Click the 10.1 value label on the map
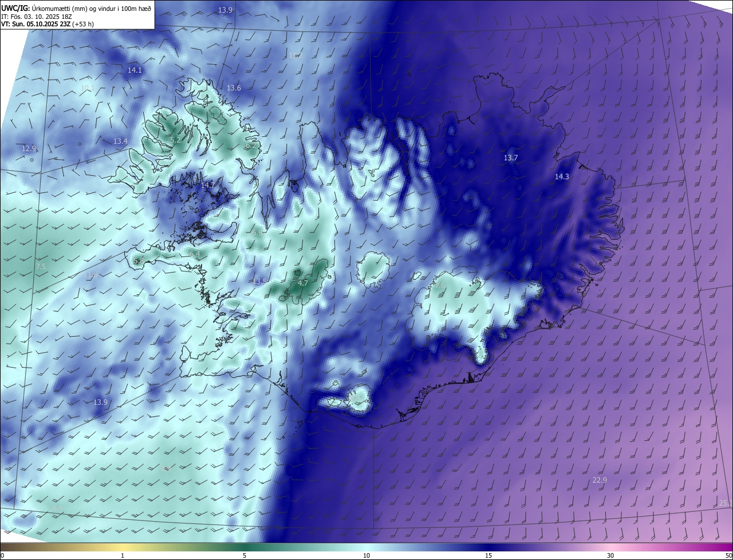The height and width of the screenshot is (560, 733). coord(87,88)
